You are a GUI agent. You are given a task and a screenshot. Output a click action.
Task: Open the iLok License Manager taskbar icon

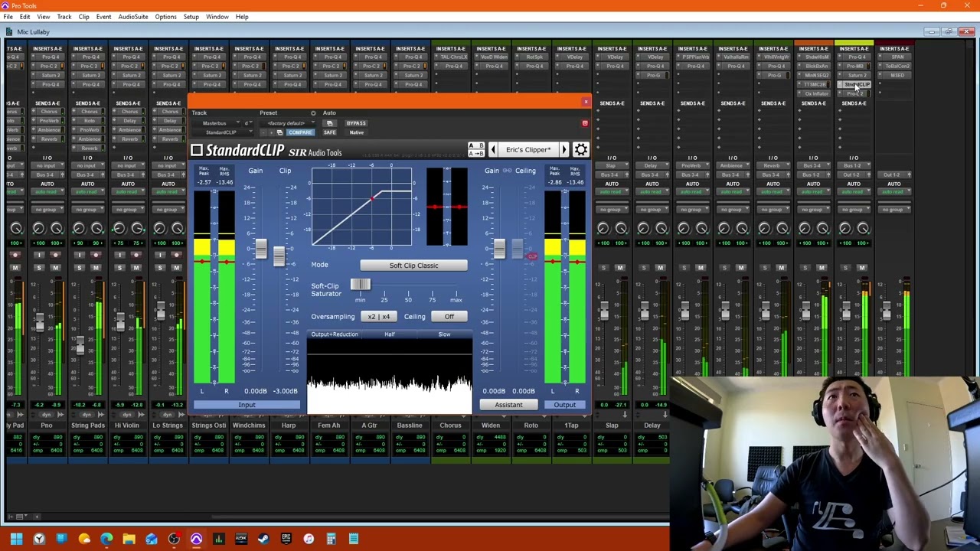click(241, 539)
